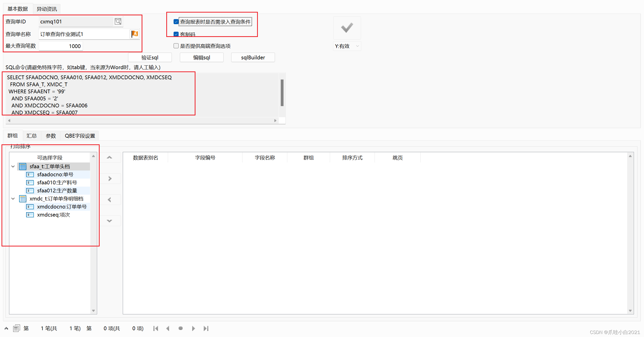Click sort table scrollbar down arrow
The image size is (644, 337).
(630, 311)
